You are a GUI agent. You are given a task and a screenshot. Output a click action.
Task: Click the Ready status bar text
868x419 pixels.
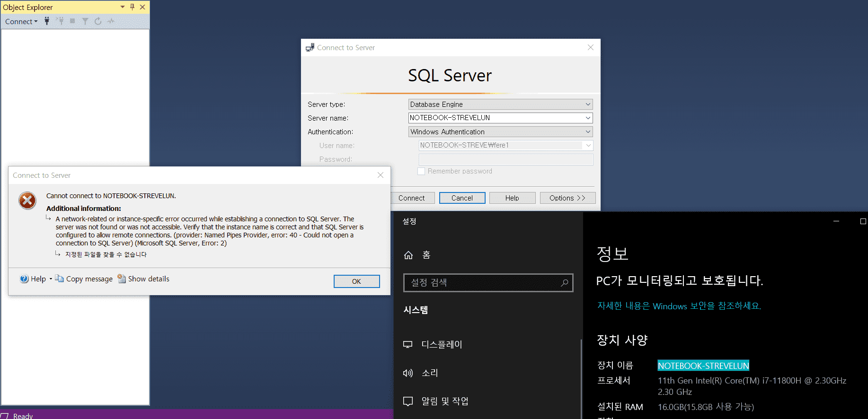point(23,416)
